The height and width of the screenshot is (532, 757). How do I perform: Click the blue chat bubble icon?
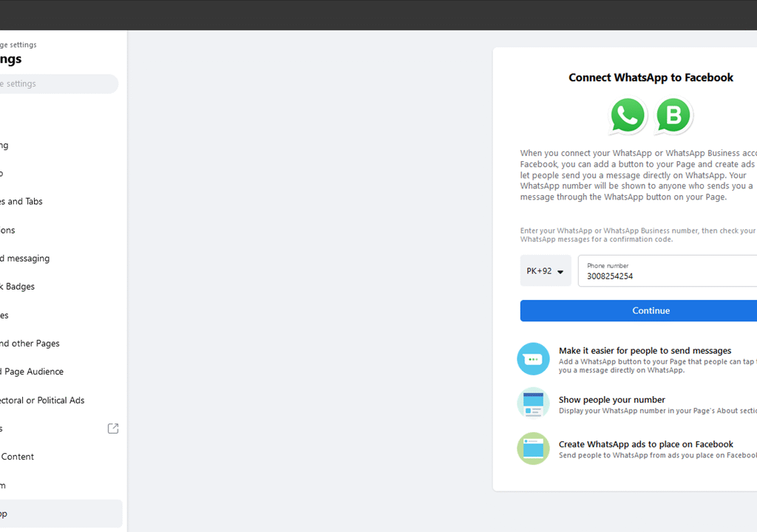tap(533, 359)
